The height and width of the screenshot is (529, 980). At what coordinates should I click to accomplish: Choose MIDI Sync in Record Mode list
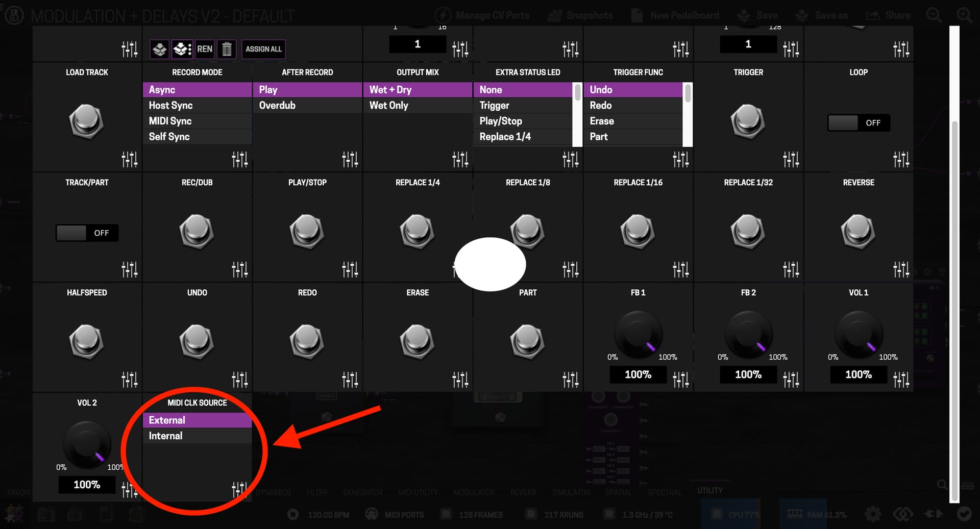point(170,121)
